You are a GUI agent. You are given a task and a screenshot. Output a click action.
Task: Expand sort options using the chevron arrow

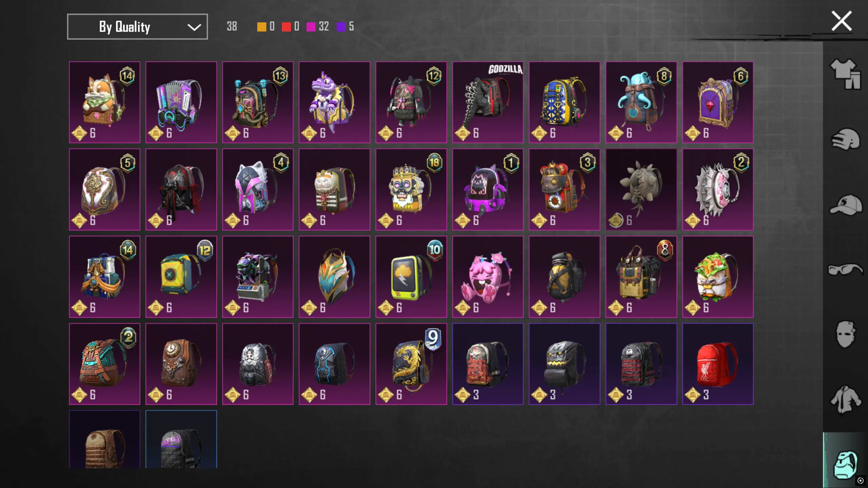(x=194, y=27)
